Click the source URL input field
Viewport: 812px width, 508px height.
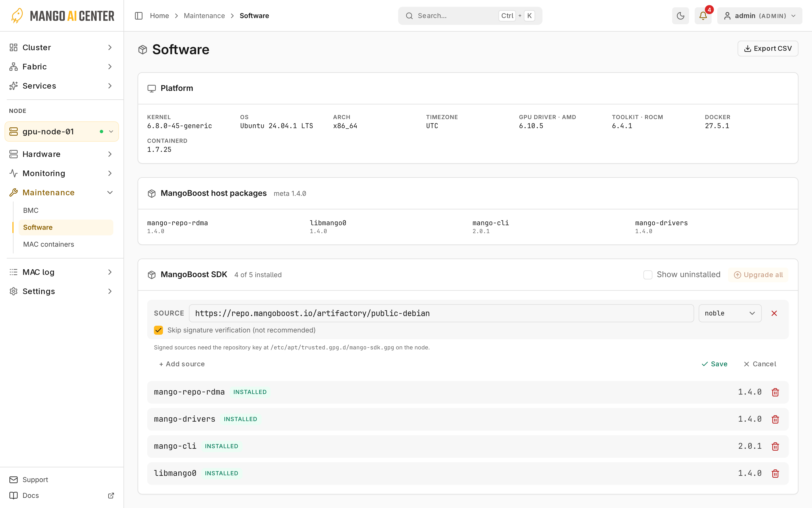tap(441, 313)
